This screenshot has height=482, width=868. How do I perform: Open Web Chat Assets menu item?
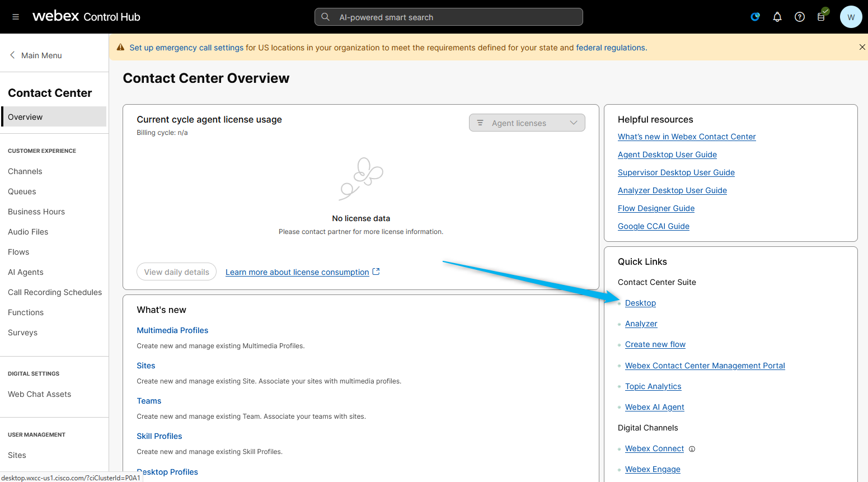coord(40,394)
